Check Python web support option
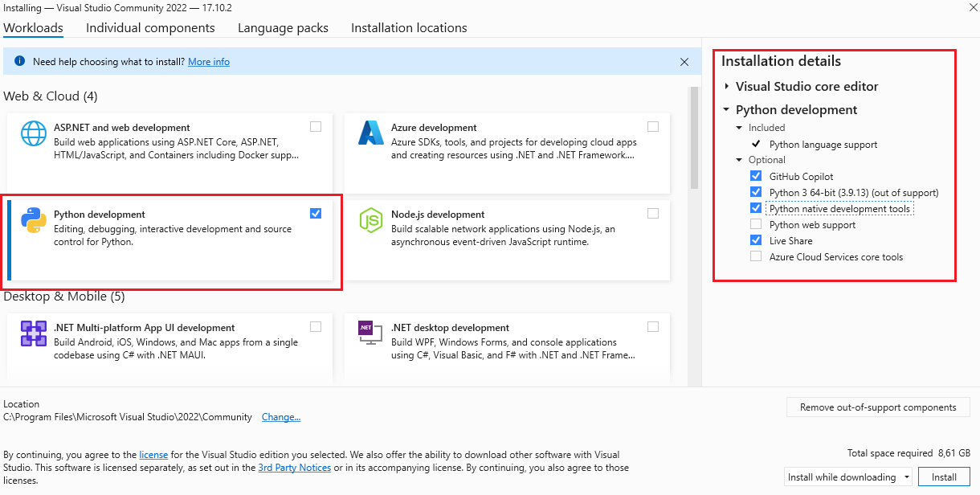 (x=756, y=225)
